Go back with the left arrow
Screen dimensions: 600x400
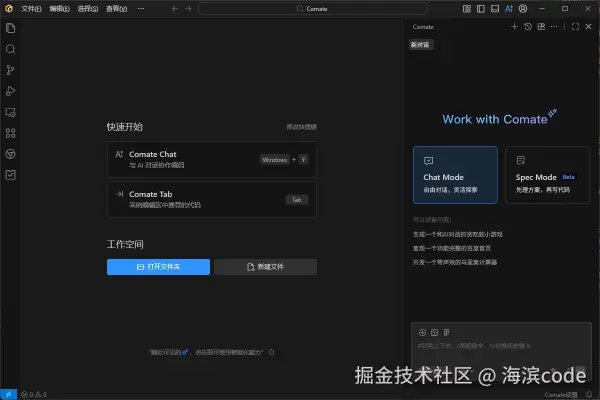[x=174, y=8]
